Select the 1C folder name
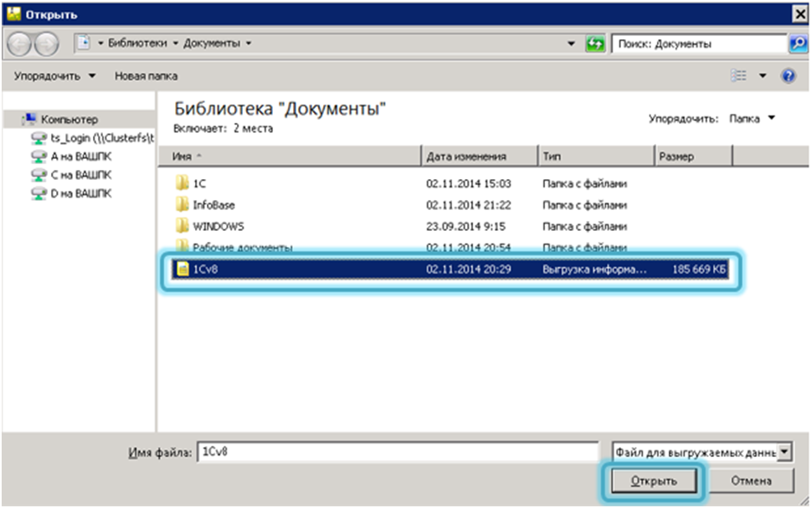Screen dimensions: 812x508 point(199,183)
